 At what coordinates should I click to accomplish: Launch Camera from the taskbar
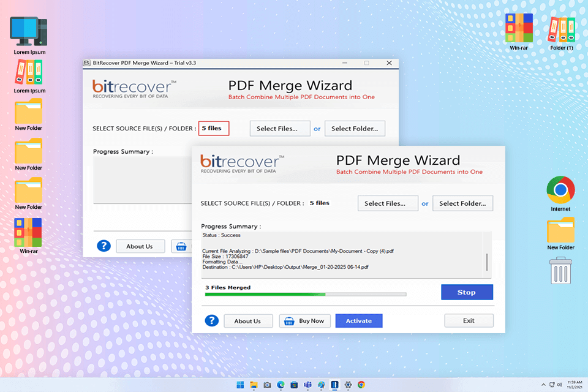[x=268, y=385]
